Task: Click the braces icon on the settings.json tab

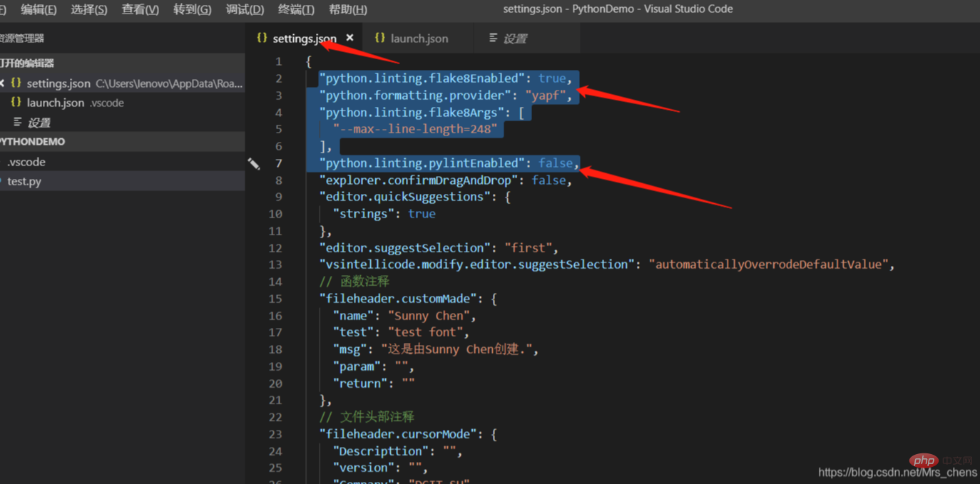Action: pos(262,38)
